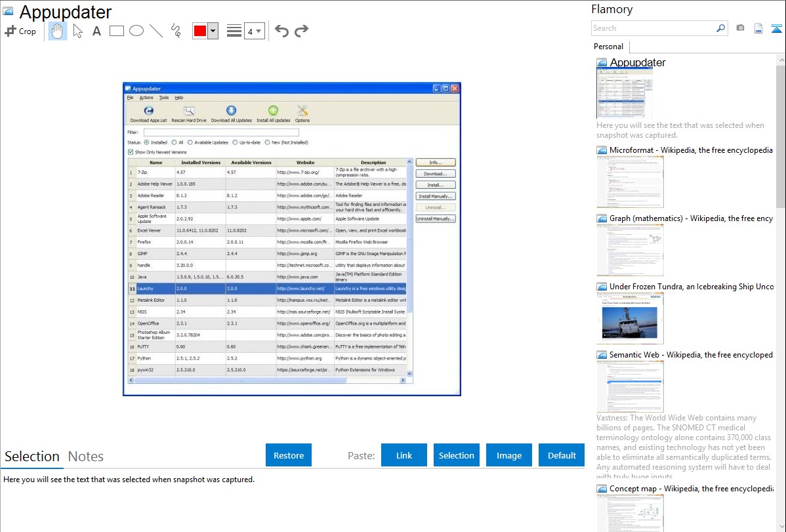Open the Under Frozen Tundra snapshot thumbnail
The height and width of the screenshot is (532, 786).
[x=630, y=318]
